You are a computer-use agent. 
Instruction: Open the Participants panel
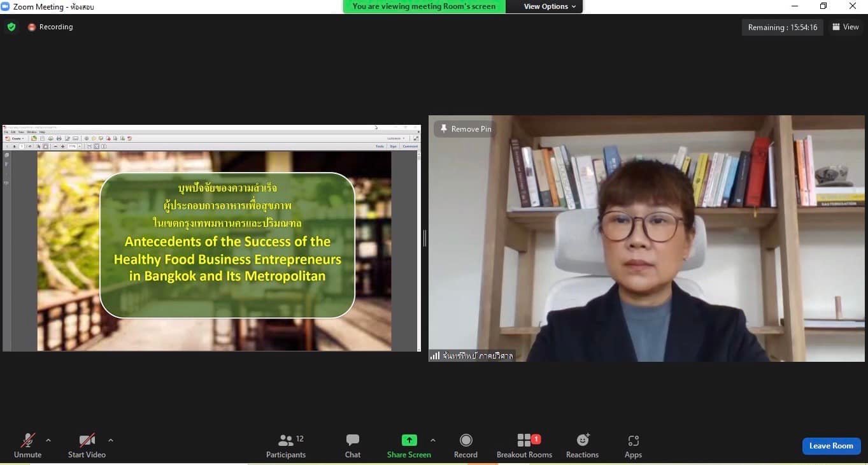point(286,445)
